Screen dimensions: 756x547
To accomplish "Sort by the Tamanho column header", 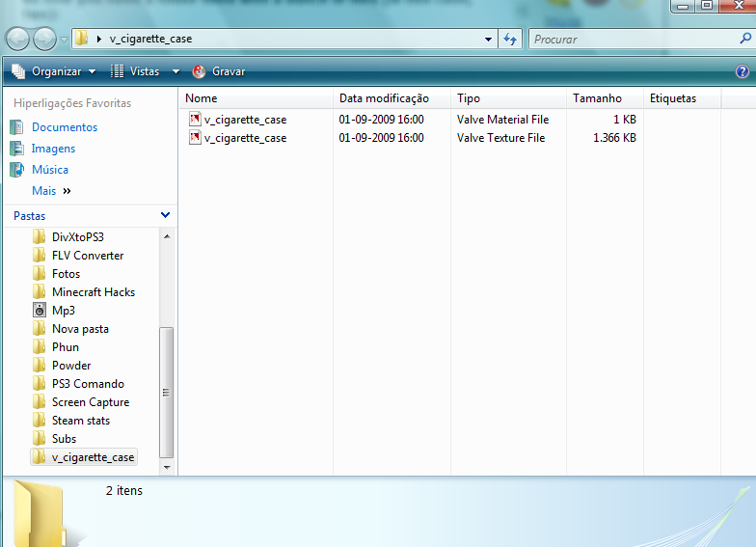I will coord(605,98).
